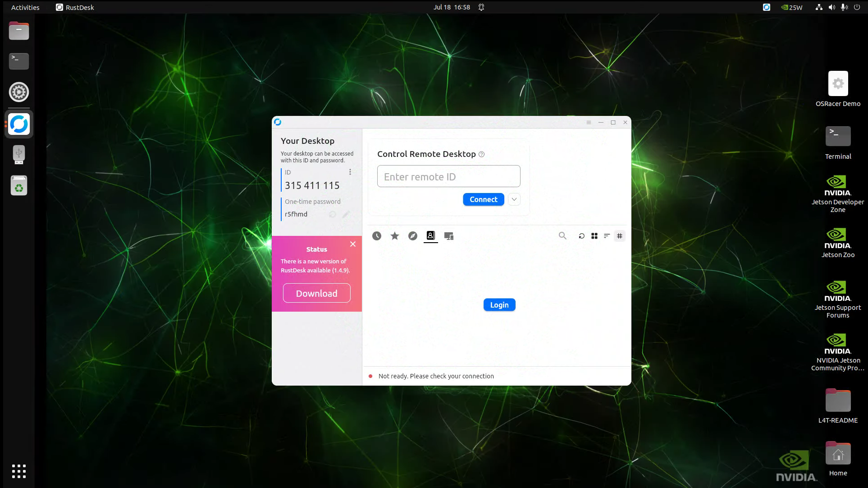Click Download for RustDesk update

(317, 293)
